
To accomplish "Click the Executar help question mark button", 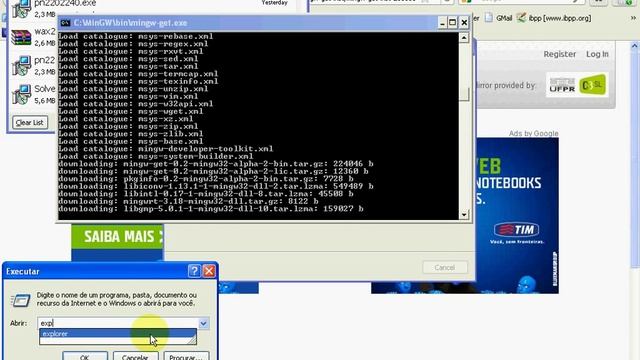I will (194, 271).
